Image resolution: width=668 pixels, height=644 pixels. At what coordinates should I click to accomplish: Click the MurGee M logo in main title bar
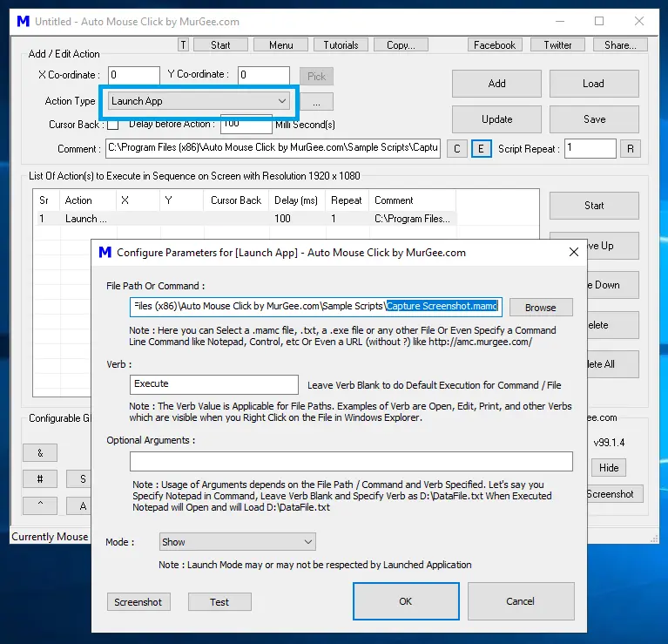tap(23, 21)
